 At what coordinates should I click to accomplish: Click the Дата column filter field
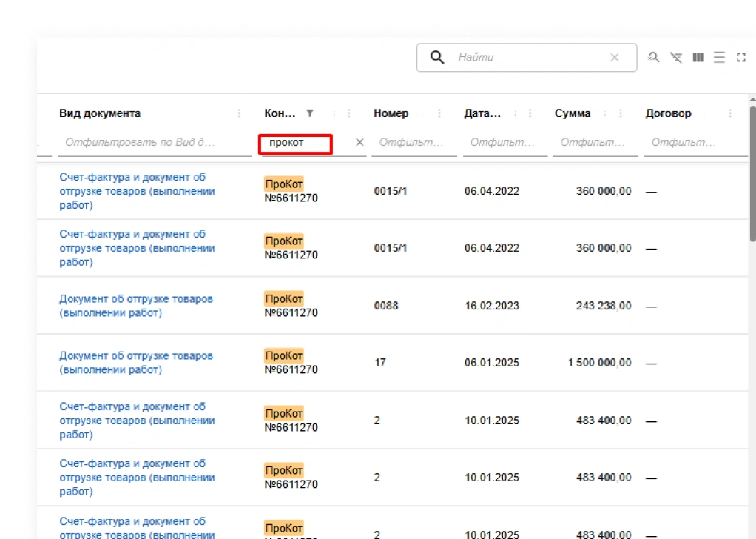(504, 142)
